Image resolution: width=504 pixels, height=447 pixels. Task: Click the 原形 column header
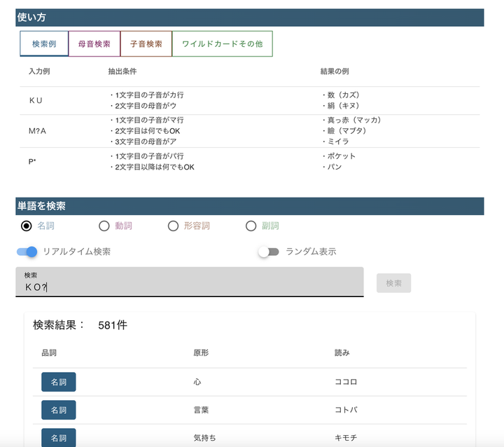click(x=201, y=353)
